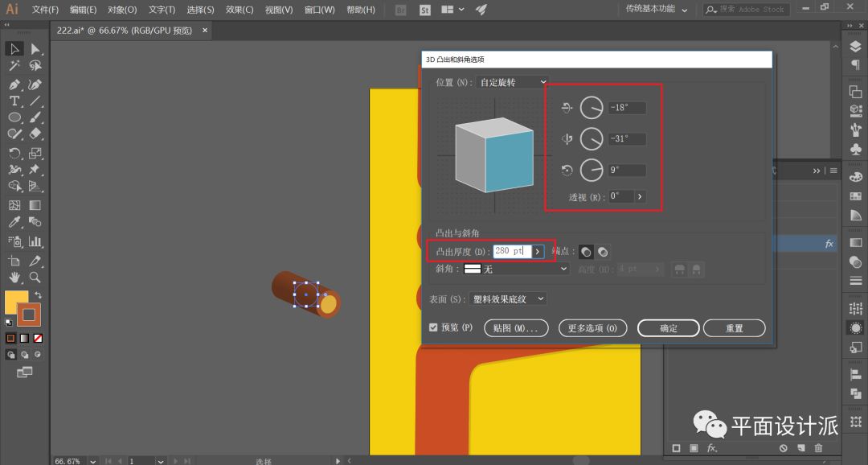The height and width of the screenshot is (465, 868).
Task: Click the 更多选项 more options button
Action: point(592,328)
